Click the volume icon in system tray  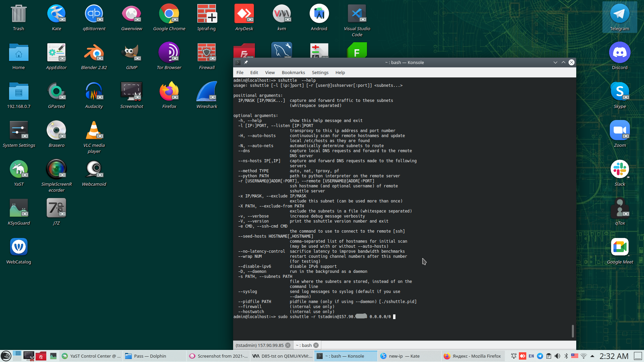coord(557,356)
